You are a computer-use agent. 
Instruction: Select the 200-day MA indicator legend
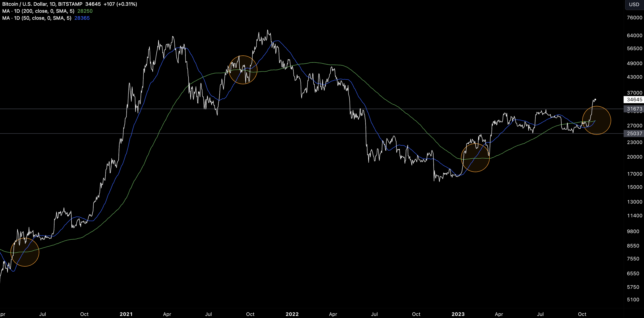point(38,11)
